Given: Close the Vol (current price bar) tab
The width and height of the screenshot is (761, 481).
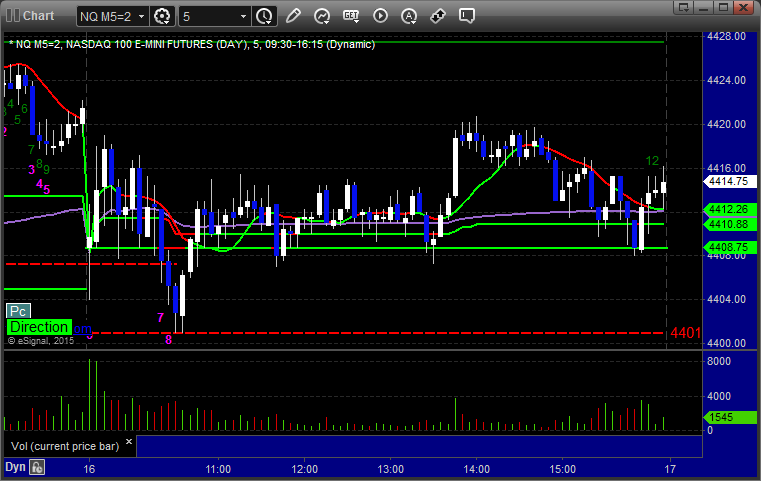Looking at the screenshot, I should [129, 442].
